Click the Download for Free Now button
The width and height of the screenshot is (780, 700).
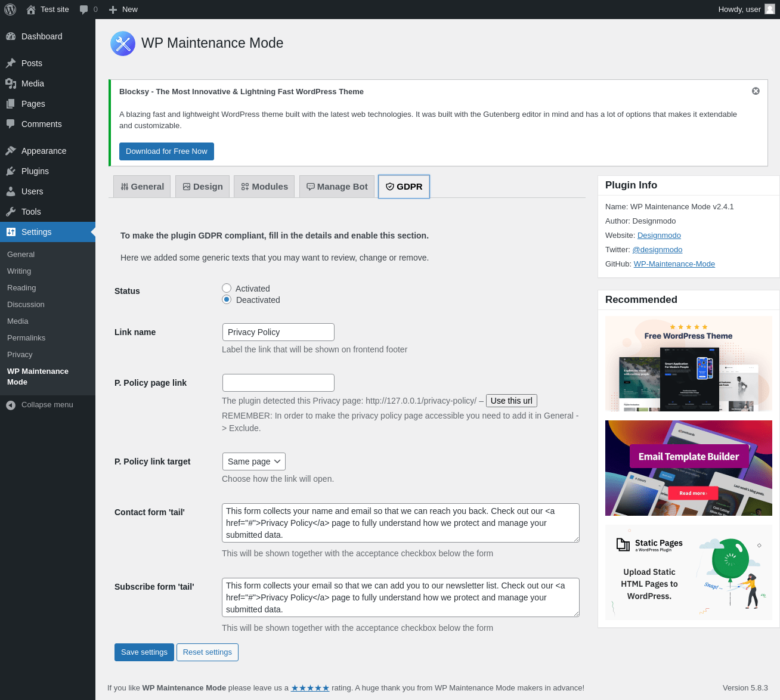[x=166, y=151]
